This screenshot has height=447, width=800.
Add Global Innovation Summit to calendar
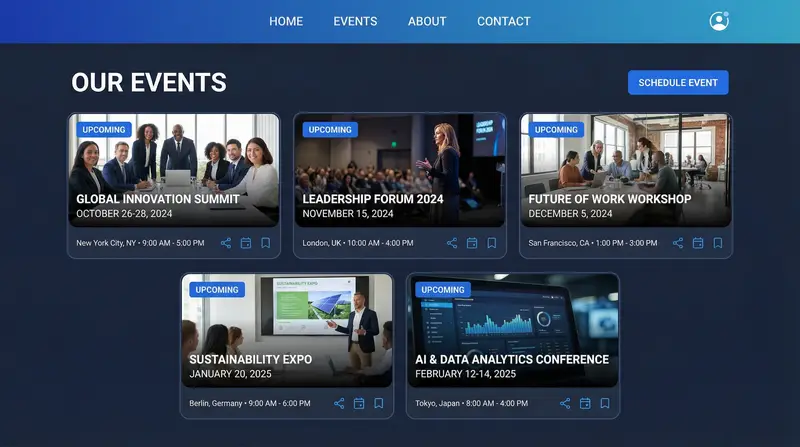point(246,243)
